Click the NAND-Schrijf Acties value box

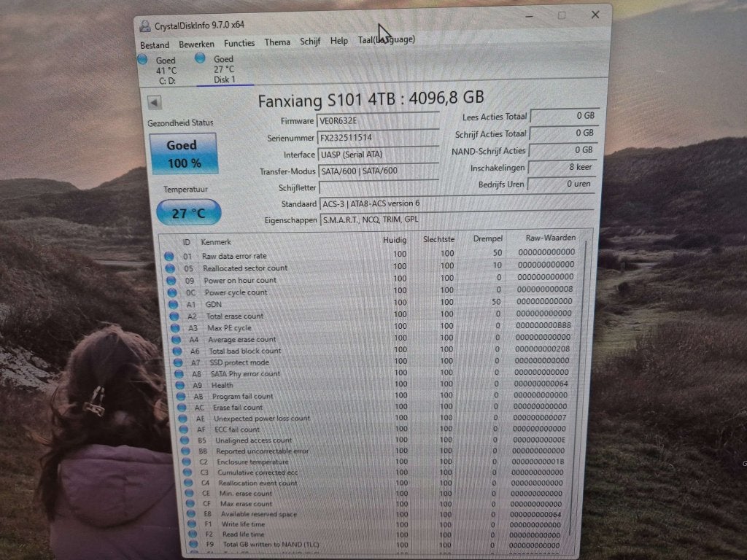[x=564, y=150]
